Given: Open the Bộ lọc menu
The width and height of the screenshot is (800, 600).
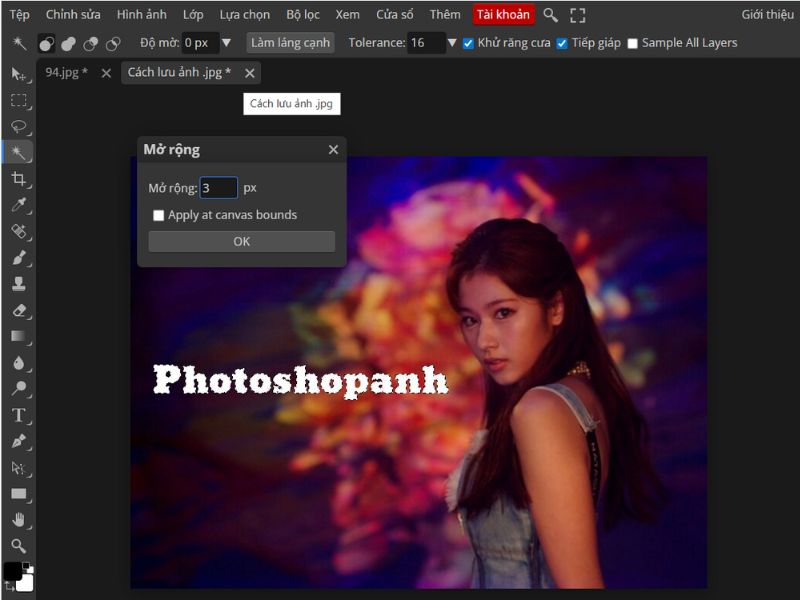Looking at the screenshot, I should coord(303,14).
